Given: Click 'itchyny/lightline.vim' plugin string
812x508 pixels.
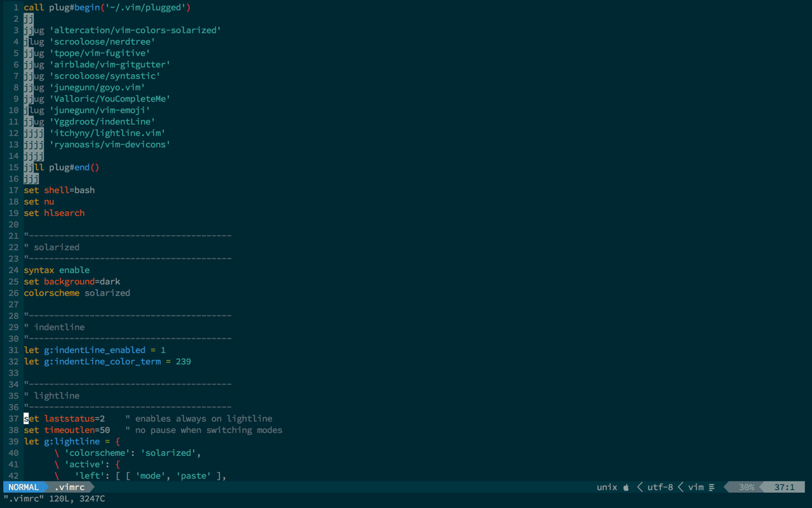Looking at the screenshot, I should point(108,133).
